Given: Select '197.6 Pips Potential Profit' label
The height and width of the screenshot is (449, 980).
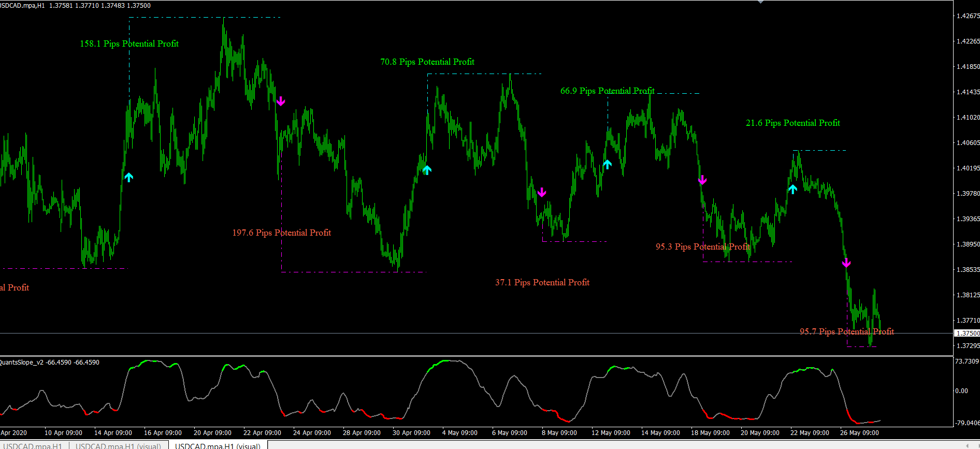Looking at the screenshot, I should (282, 233).
